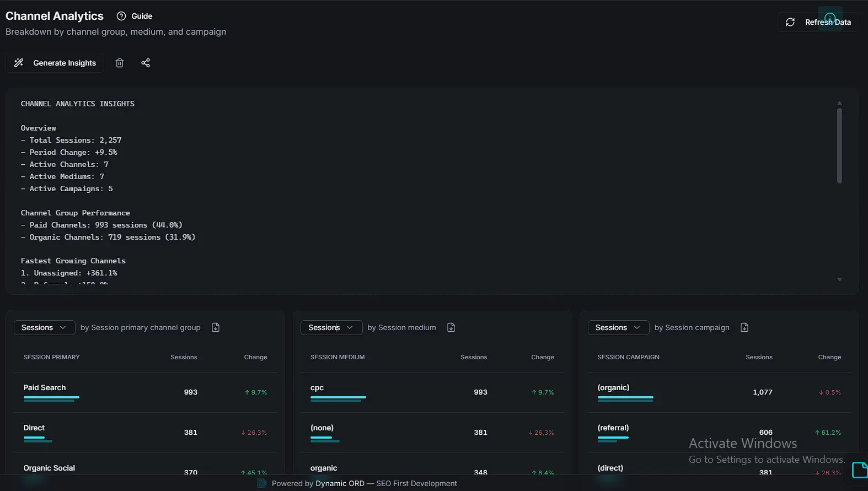The image size is (868, 491).
Task: Click the Unassigned: +361.1% line
Action: (x=69, y=273)
